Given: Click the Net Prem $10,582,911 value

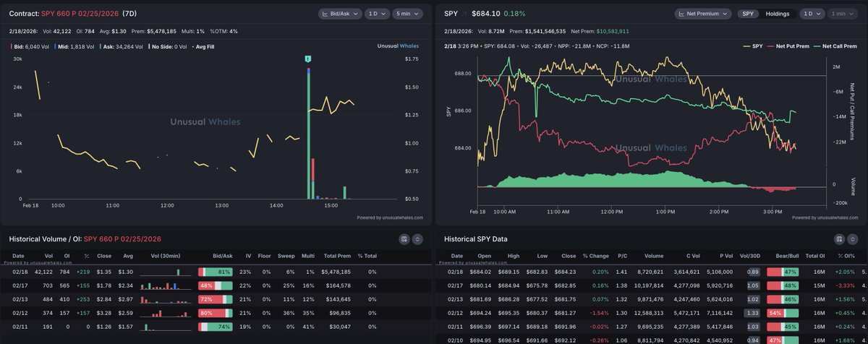Looking at the screenshot, I should (614, 31).
